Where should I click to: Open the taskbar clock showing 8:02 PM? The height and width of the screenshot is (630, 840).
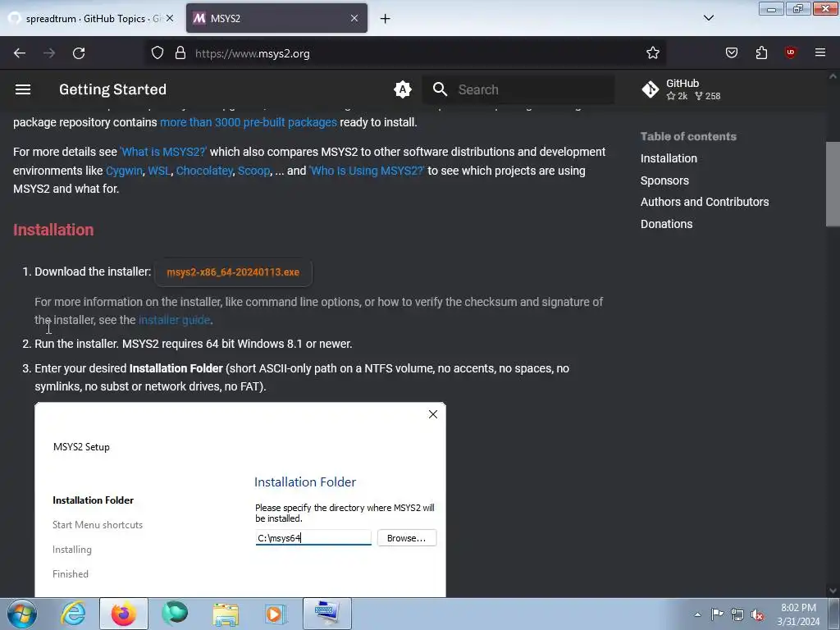click(798, 614)
